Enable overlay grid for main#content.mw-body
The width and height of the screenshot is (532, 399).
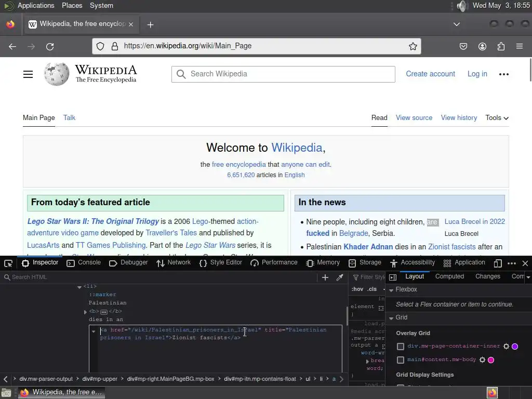(x=401, y=360)
